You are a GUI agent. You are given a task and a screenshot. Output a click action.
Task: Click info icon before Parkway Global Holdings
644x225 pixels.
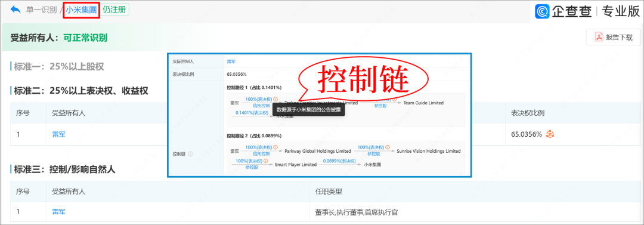pos(275,147)
